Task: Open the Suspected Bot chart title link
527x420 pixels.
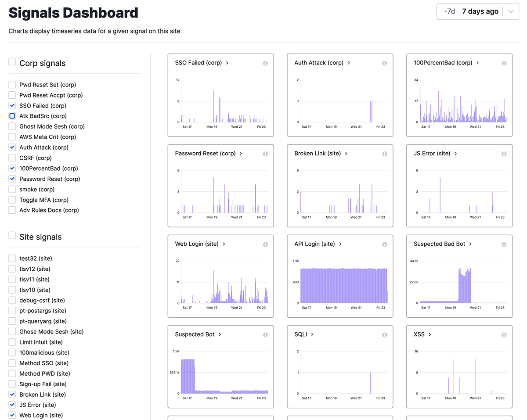Action: [195, 334]
